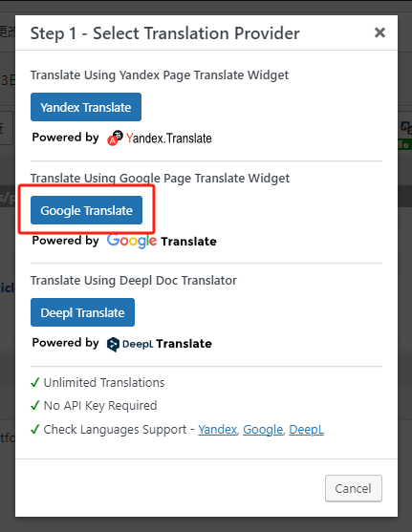This screenshot has width=412, height=532.
Task: Open DeepL language support link
Action: point(306,430)
